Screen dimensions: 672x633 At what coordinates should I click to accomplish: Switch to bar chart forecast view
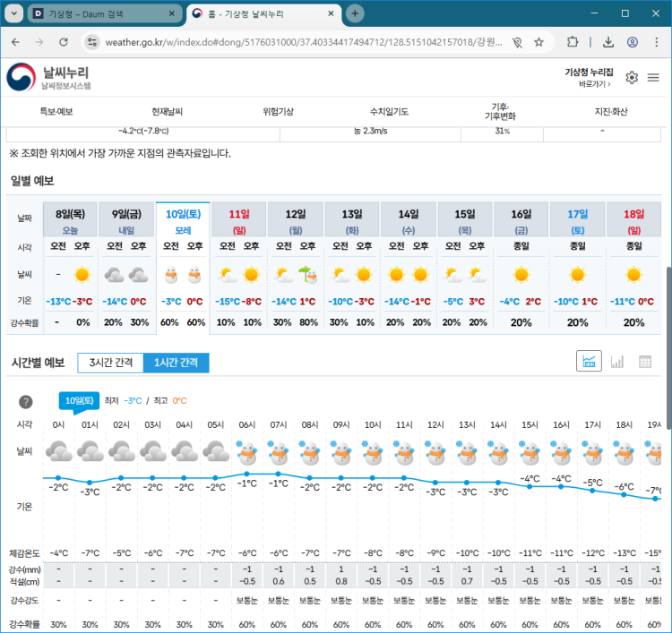(617, 362)
